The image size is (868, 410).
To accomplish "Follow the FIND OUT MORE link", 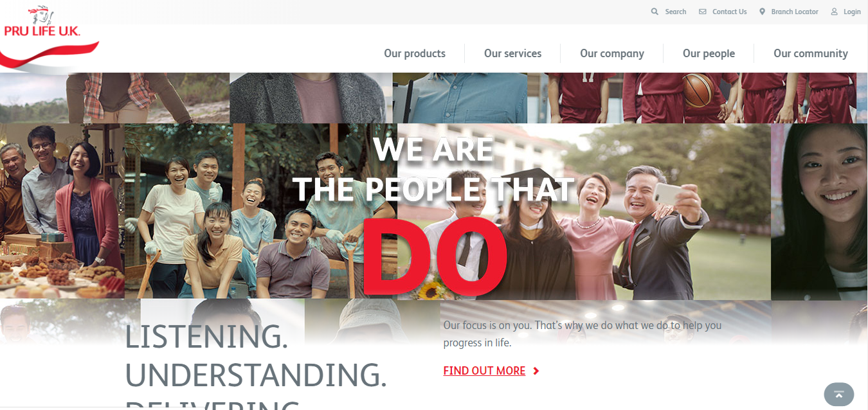I will [484, 371].
